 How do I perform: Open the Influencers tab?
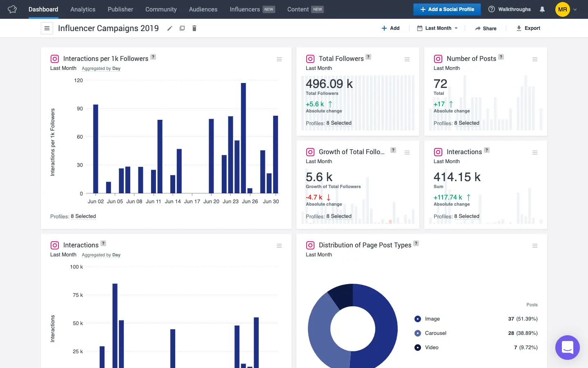pyautogui.click(x=245, y=9)
